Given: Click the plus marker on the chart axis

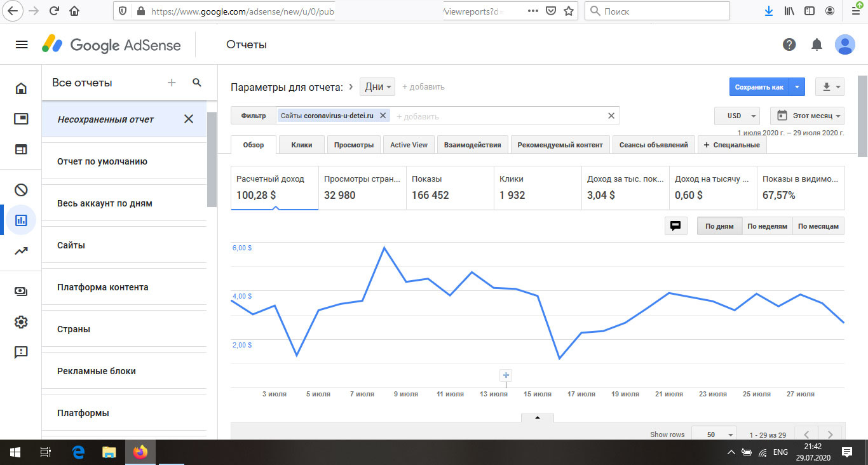Looking at the screenshot, I should [506, 375].
